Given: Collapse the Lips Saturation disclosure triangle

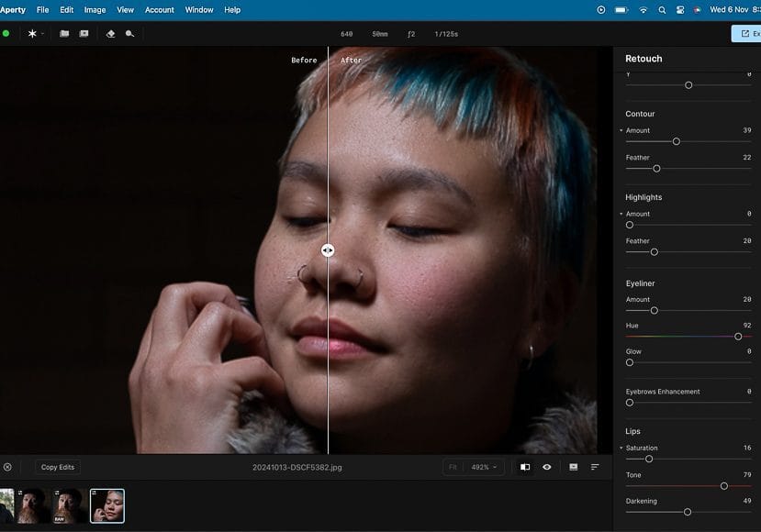Looking at the screenshot, I should click(x=621, y=449).
